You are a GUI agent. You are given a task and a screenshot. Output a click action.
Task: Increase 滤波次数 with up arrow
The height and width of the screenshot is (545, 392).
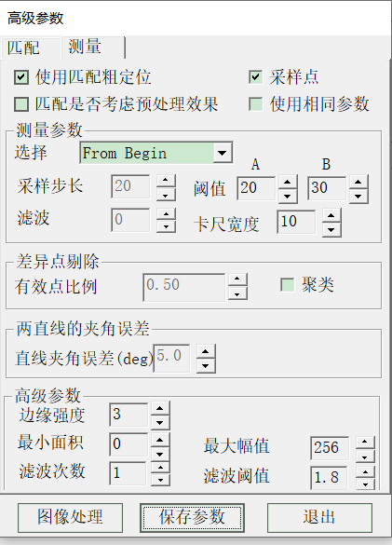pyautogui.click(x=160, y=468)
